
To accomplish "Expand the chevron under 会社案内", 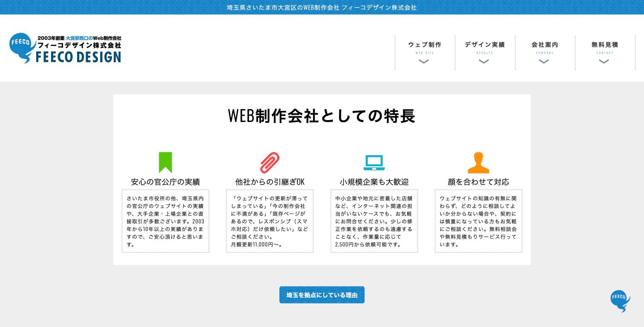I will click(x=544, y=62).
